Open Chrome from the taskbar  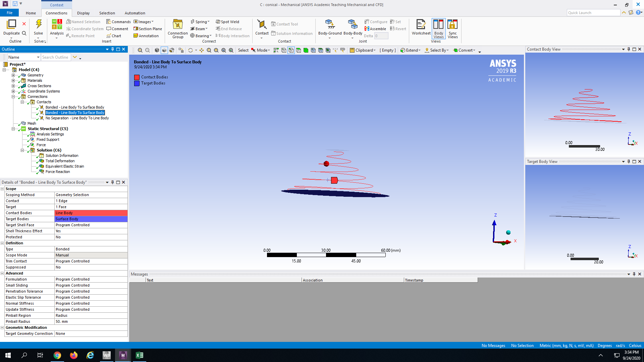coord(57,355)
